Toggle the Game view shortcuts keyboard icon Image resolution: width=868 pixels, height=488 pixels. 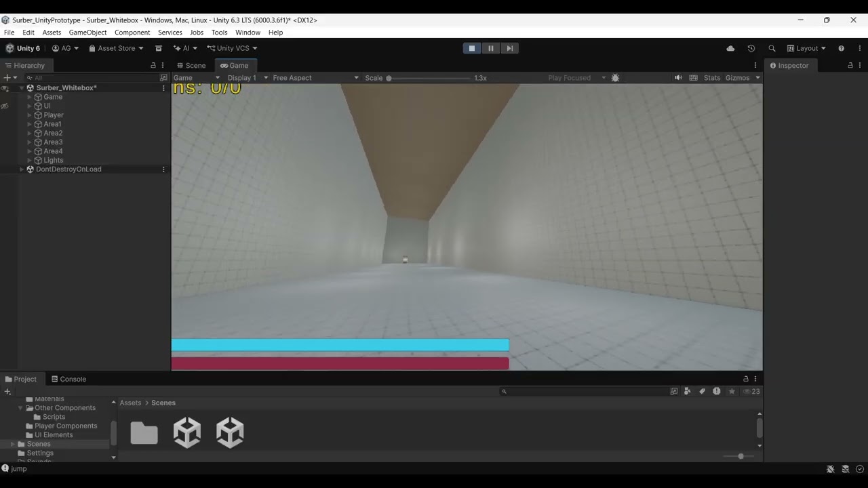click(x=693, y=78)
